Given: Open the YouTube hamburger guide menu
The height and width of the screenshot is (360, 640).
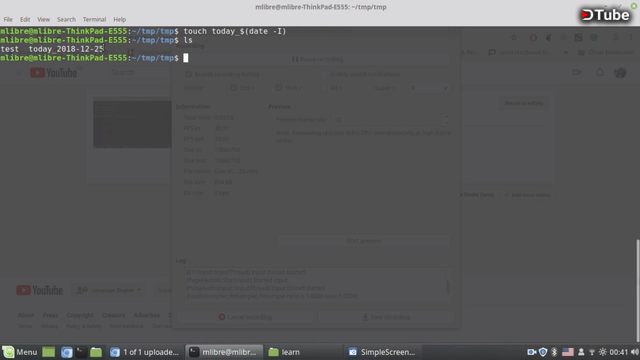Looking at the screenshot, I should pyautogui.click(x=19, y=73).
